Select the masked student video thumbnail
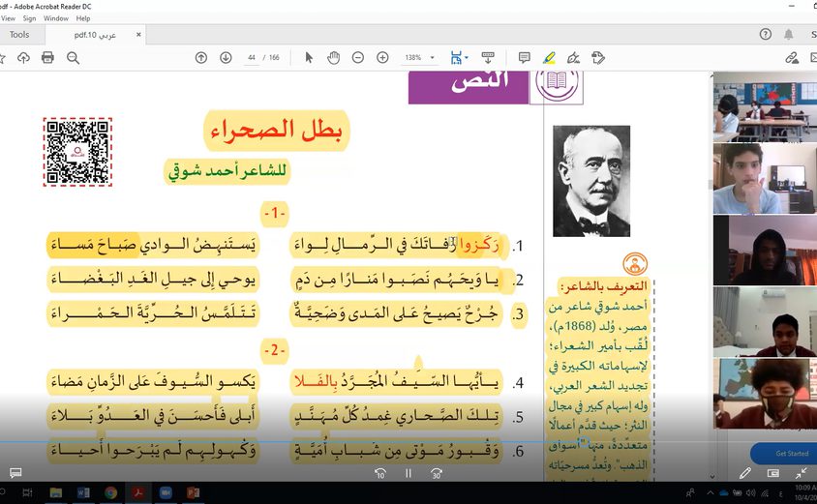 tap(765, 393)
